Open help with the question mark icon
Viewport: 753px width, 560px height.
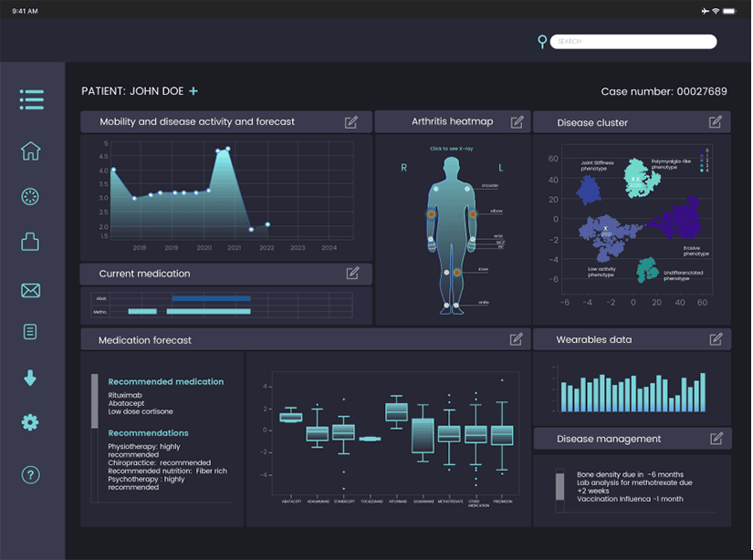[30, 475]
